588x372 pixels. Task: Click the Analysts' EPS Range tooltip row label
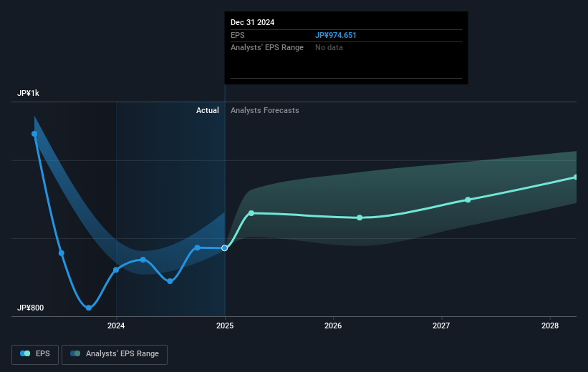coord(267,48)
